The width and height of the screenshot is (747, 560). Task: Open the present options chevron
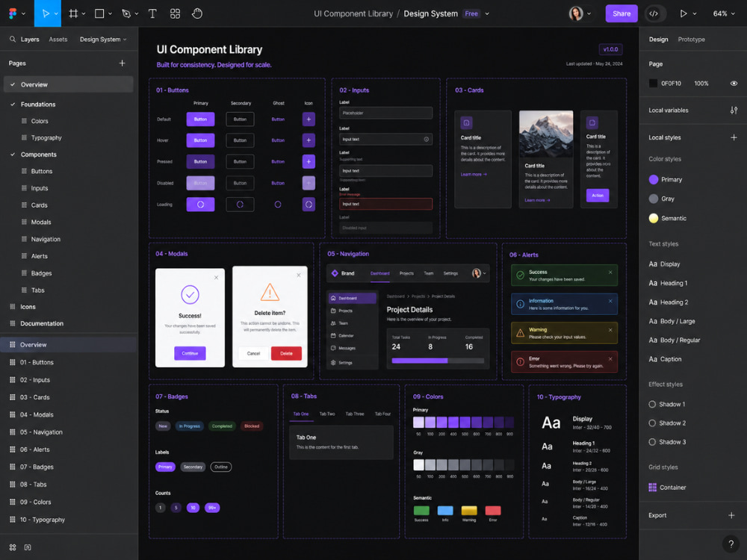pos(694,13)
